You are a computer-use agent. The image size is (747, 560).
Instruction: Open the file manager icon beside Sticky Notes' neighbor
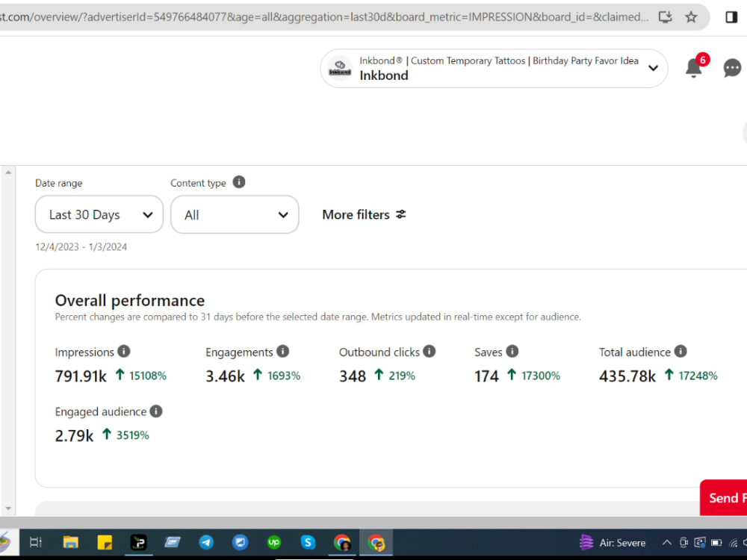click(x=173, y=542)
